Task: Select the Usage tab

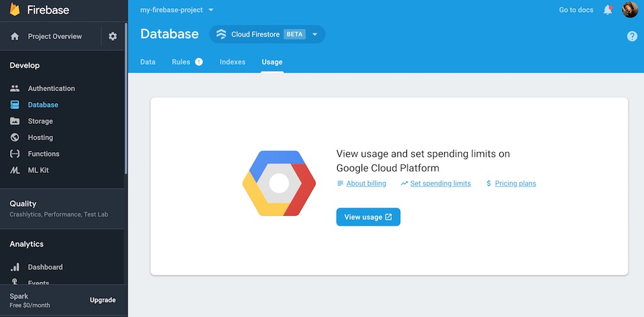Action: pos(272,62)
